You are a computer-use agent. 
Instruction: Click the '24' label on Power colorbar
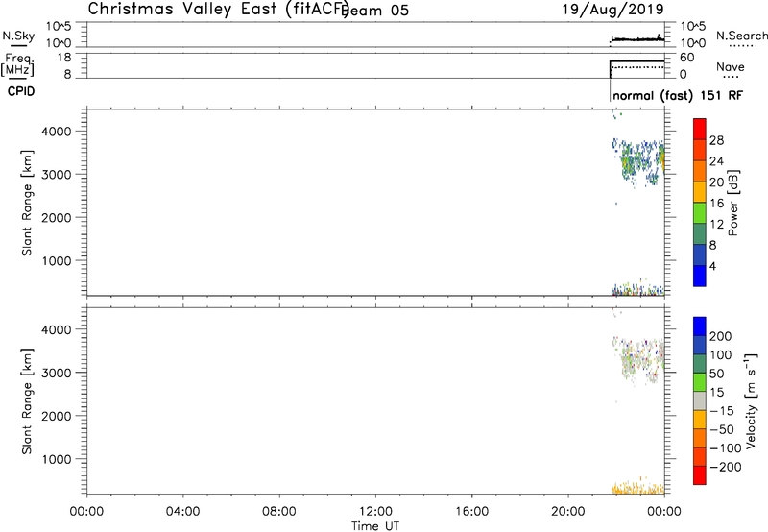(x=716, y=161)
